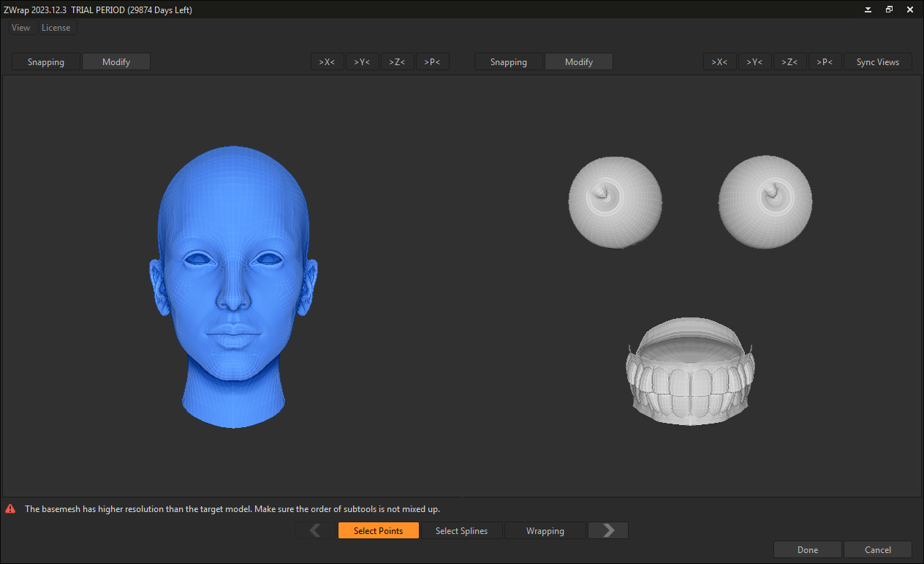Switch to the Select Points step
924x564 pixels.
379,530
